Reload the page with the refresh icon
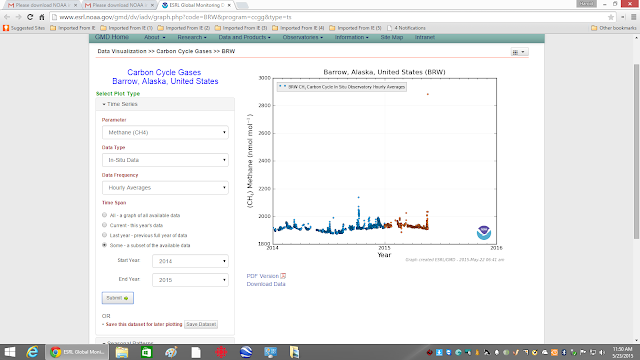Viewport: 640px width, 360px height. pos(30,17)
